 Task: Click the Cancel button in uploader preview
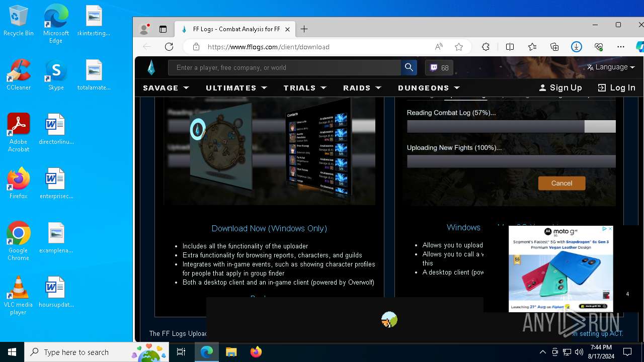[561, 183]
